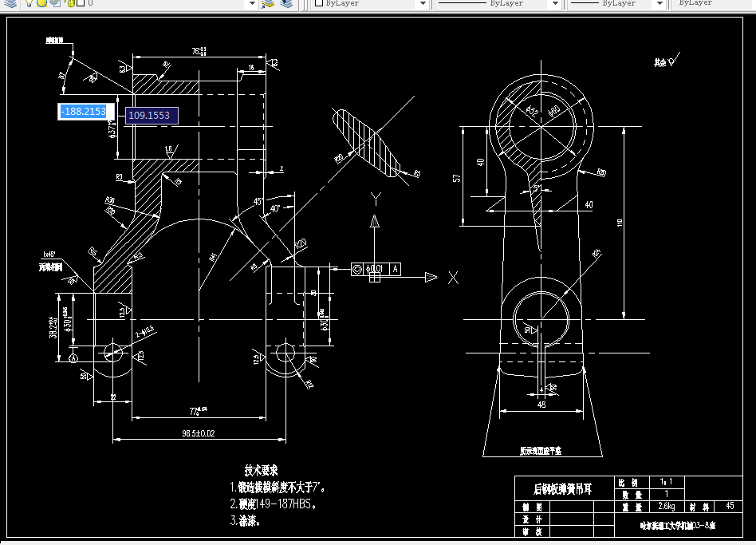Click the layer color square swatch

point(81,3)
